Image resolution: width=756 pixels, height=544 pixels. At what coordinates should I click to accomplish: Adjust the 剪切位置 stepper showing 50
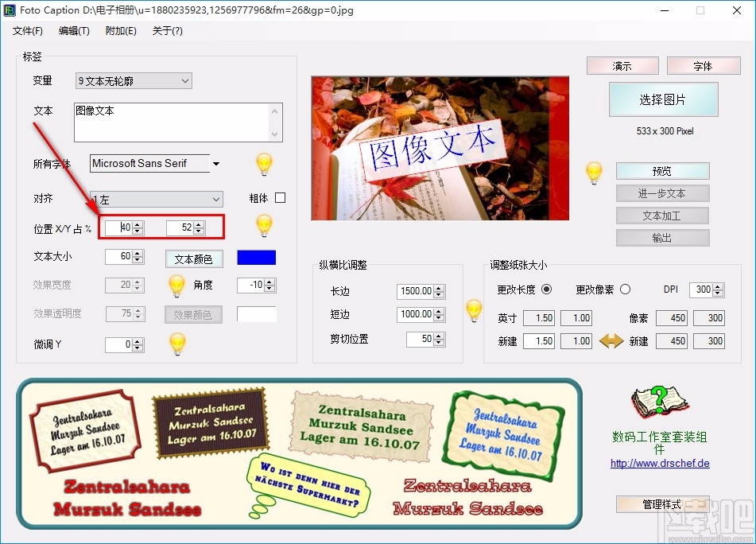tap(439, 339)
